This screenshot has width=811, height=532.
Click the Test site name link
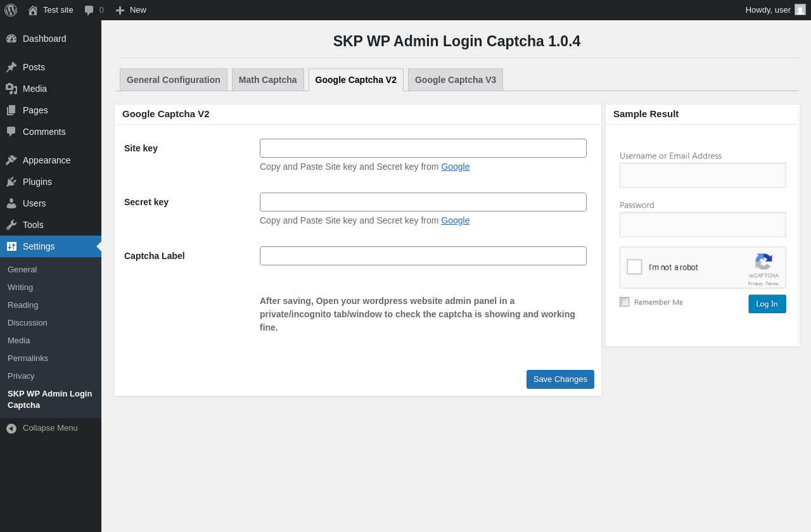58,10
